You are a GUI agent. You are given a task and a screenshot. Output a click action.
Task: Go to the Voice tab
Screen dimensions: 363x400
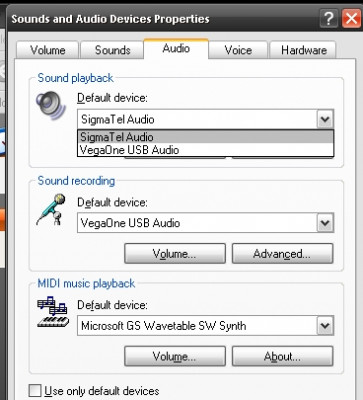238,50
